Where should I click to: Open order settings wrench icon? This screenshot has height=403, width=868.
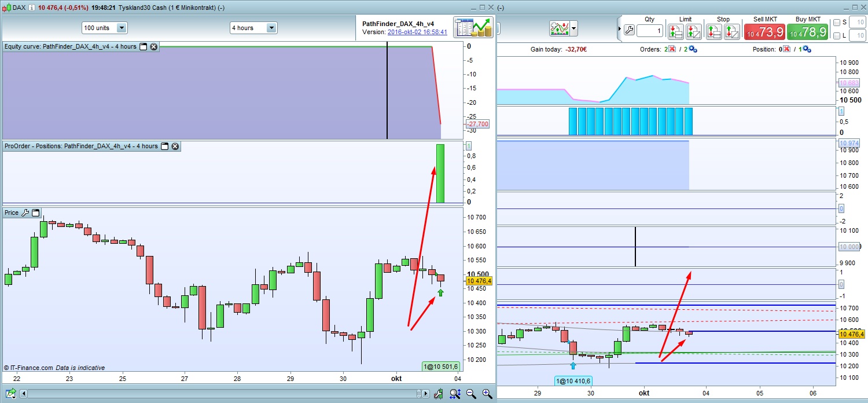coord(629,30)
